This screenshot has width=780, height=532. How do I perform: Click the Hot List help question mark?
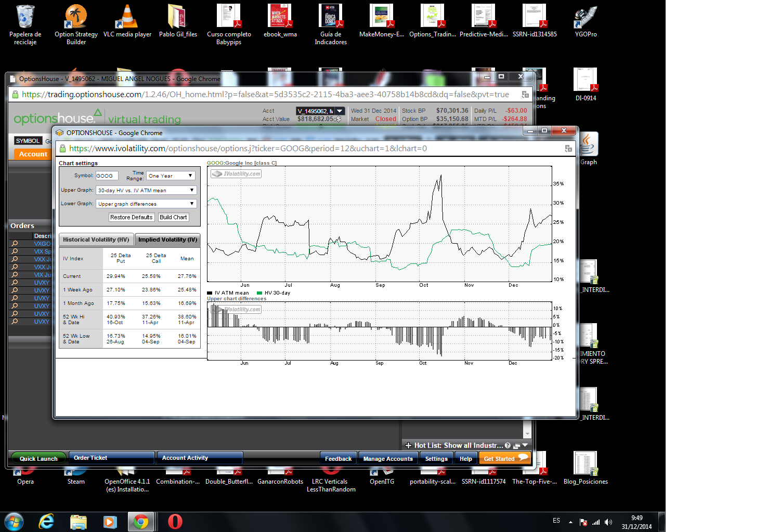click(508, 445)
